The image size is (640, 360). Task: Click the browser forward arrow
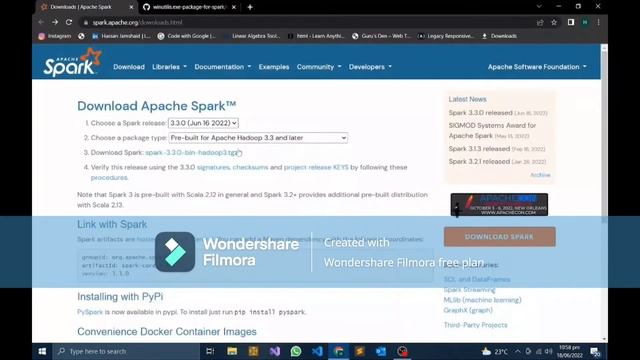(x=55, y=22)
